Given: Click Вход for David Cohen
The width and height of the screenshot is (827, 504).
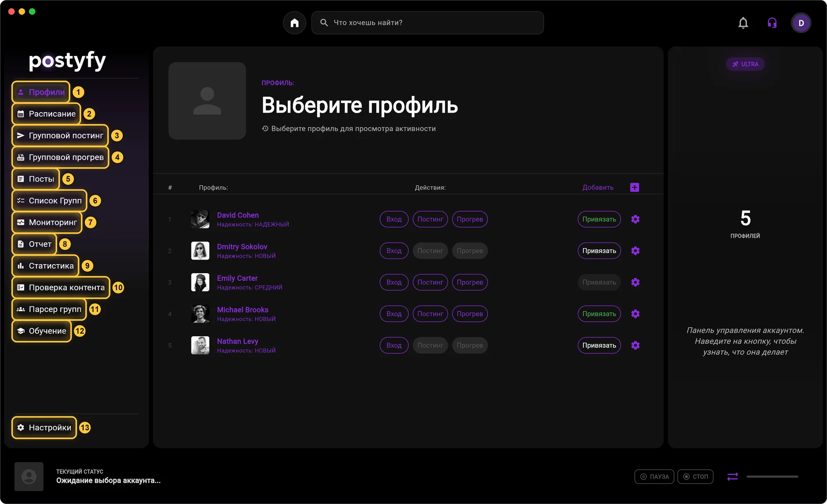Looking at the screenshot, I should (x=394, y=219).
